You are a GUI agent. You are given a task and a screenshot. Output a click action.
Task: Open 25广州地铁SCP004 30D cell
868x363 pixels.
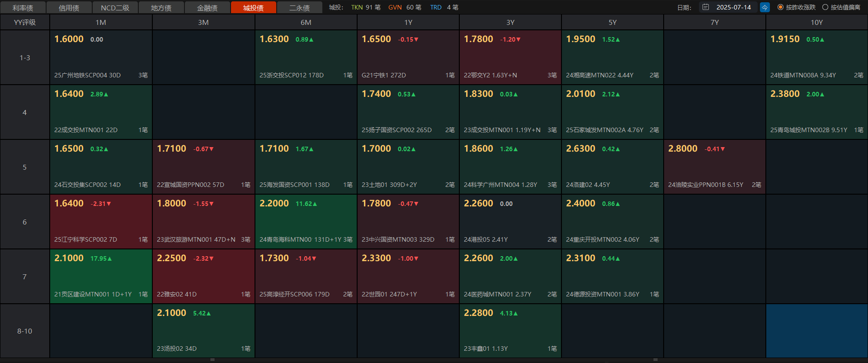(x=101, y=57)
